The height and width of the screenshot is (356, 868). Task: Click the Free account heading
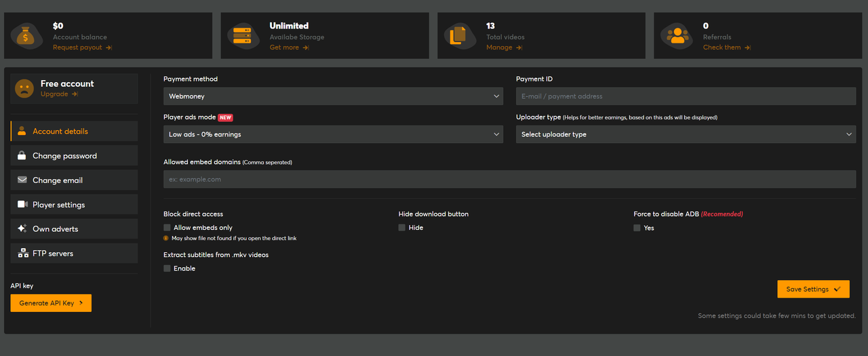tap(67, 83)
